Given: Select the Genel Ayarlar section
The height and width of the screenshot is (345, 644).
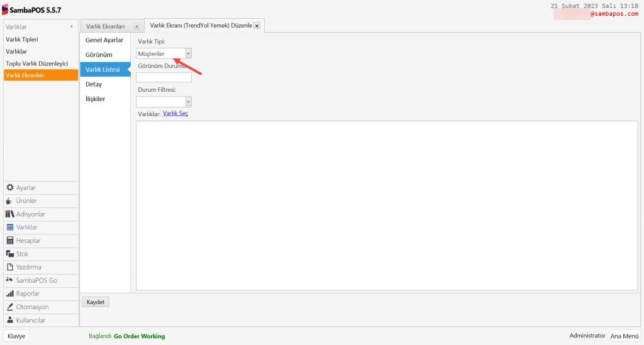Looking at the screenshot, I should pyautogui.click(x=104, y=40).
